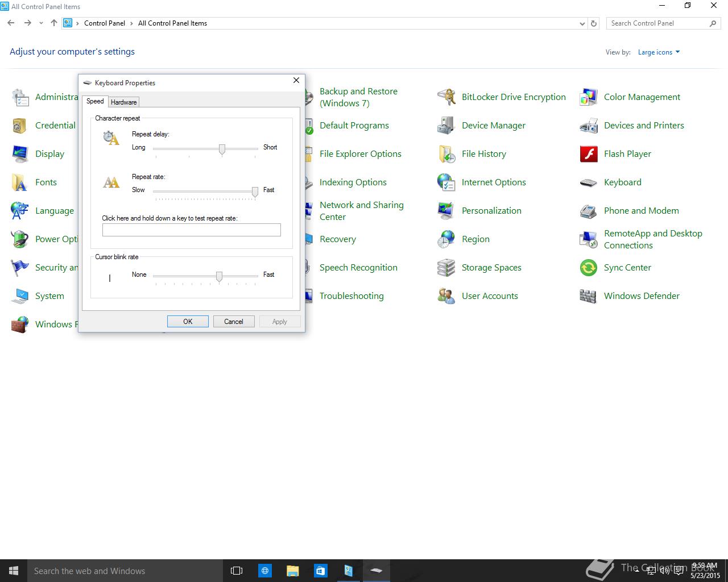Click Control Panel breadcrumb

[105, 23]
